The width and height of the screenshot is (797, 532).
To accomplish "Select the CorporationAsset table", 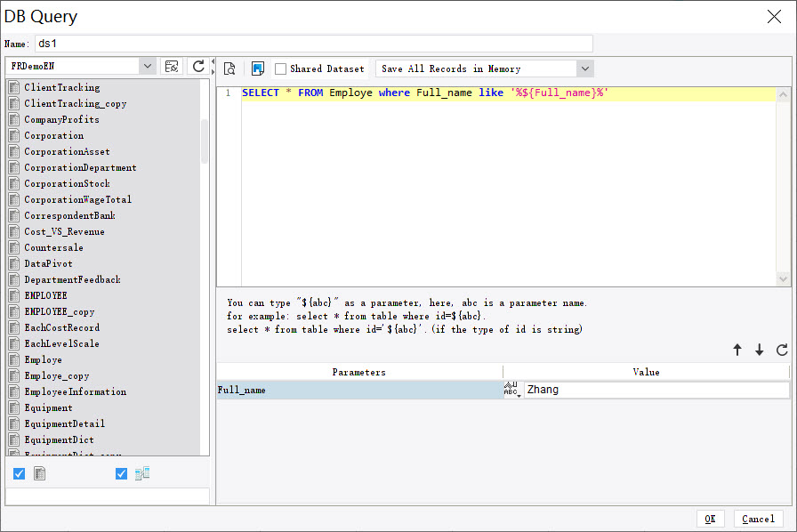I will [67, 151].
